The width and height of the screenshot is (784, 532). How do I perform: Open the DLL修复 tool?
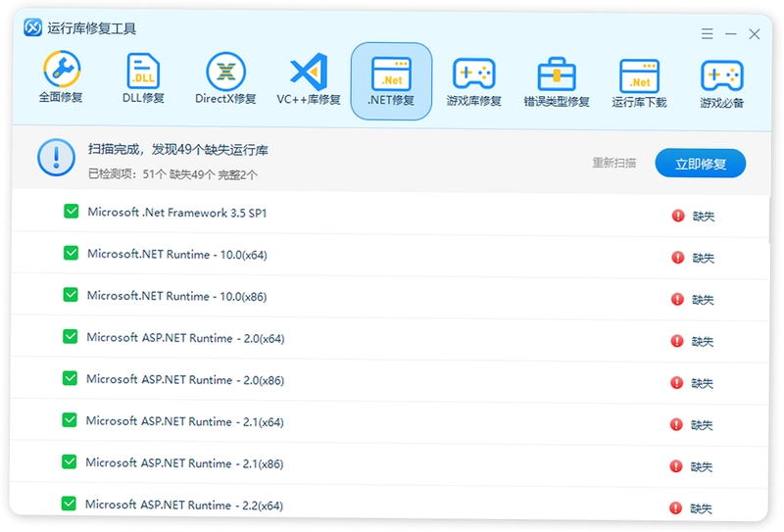143,77
